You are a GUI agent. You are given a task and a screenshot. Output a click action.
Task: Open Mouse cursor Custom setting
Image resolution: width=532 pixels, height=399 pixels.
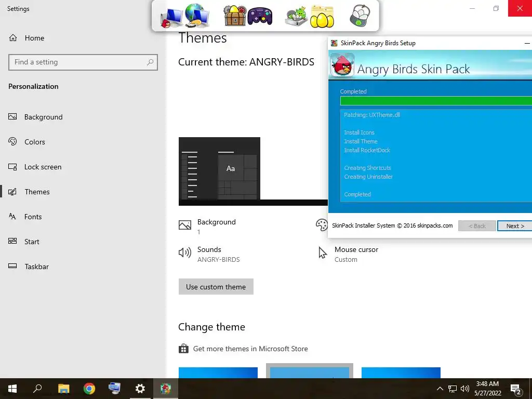pyautogui.click(x=356, y=254)
